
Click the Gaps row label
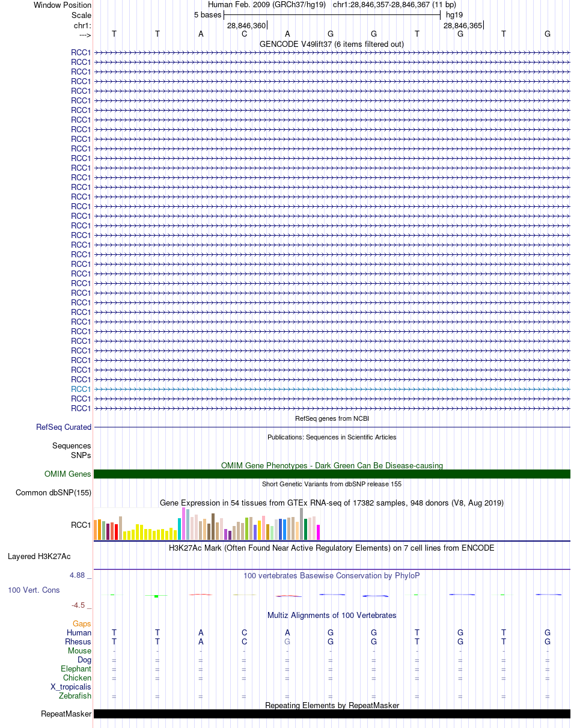pos(82,624)
